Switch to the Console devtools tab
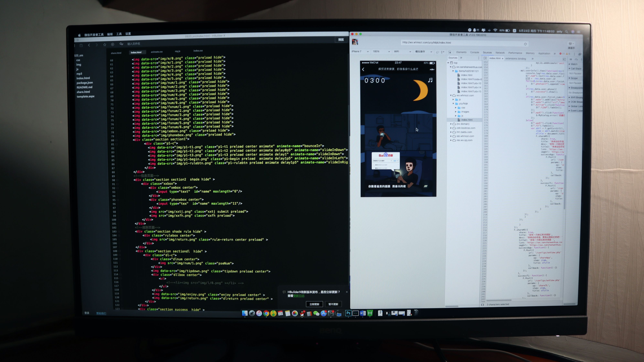The image size is (644, 362). pyautogui.click(x=474, y=52)
